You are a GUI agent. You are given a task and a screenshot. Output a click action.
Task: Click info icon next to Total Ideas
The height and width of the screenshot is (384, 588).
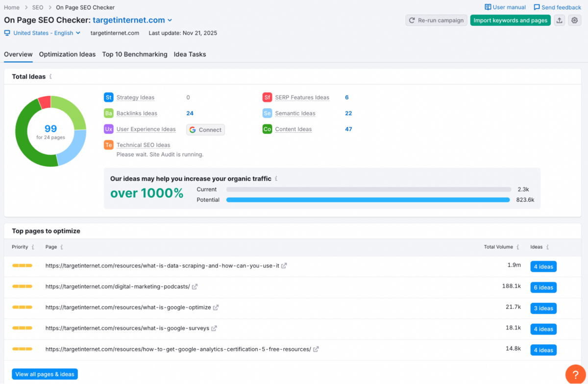51,76
